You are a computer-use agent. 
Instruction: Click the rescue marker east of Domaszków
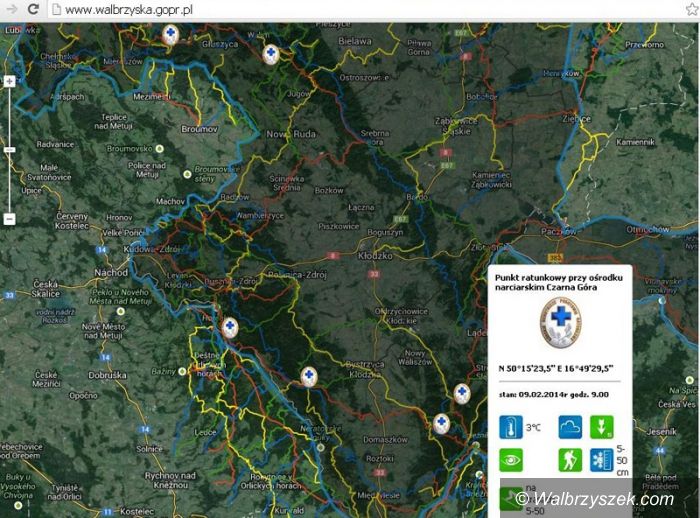(x=441, y=423)
